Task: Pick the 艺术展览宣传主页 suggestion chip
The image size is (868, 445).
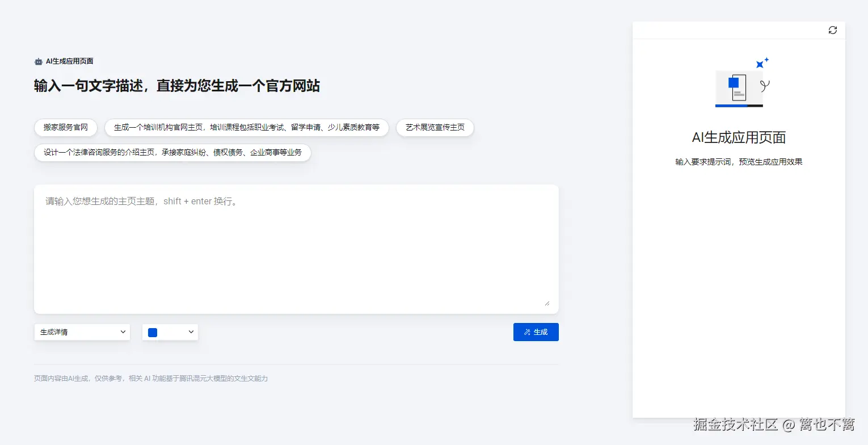Action: click(435, 127)
